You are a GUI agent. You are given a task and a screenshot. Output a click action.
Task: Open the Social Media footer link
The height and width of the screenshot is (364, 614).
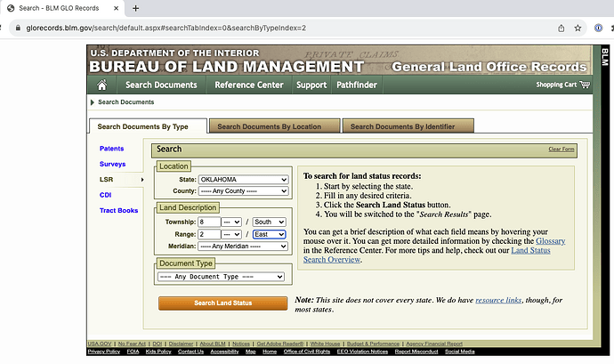coord(460,352)
